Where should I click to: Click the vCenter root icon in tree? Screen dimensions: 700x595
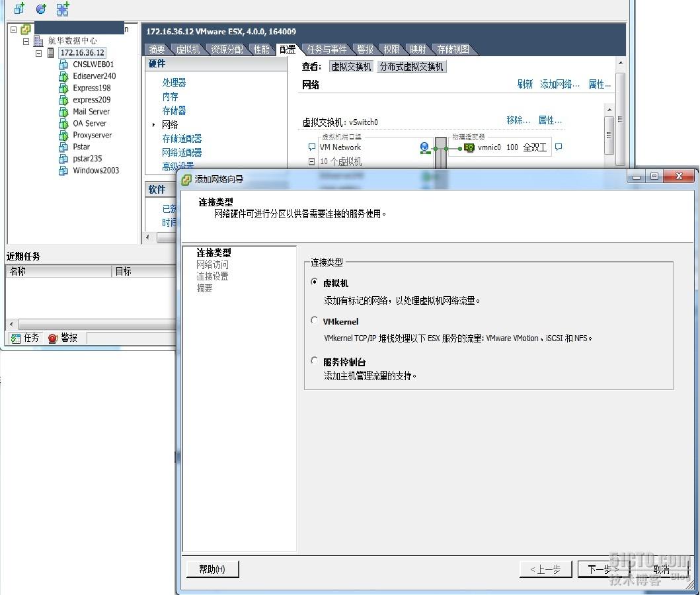[x=26, y=30]
